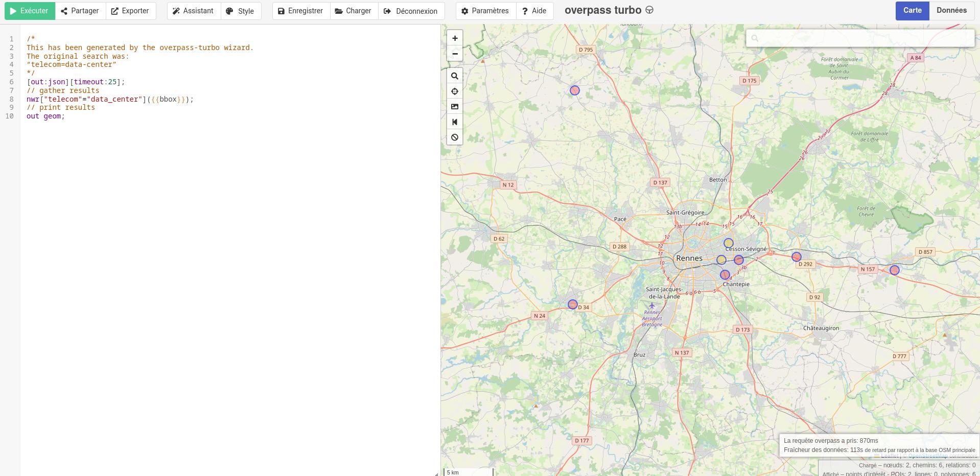
Task: Open Paramètres settings
Action: point(485,11)
